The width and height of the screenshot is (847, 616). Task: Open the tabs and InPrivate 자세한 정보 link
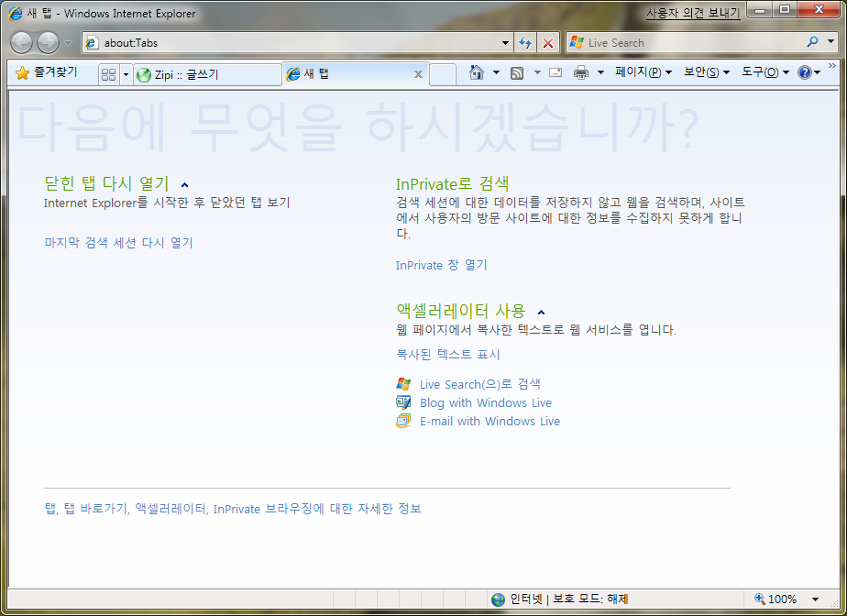233,509
